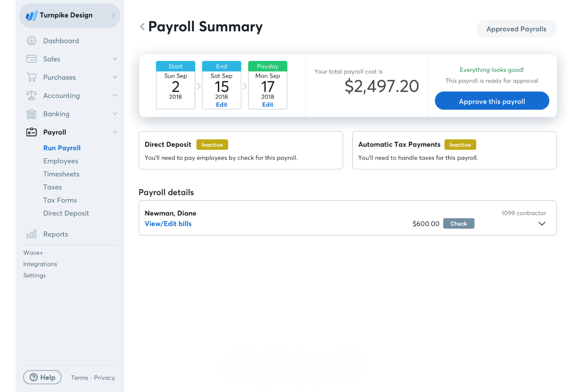Click the Inactive badge on Direct Deposit
The height and width of the screenshot is (392, 588).
tap(212, 145)
